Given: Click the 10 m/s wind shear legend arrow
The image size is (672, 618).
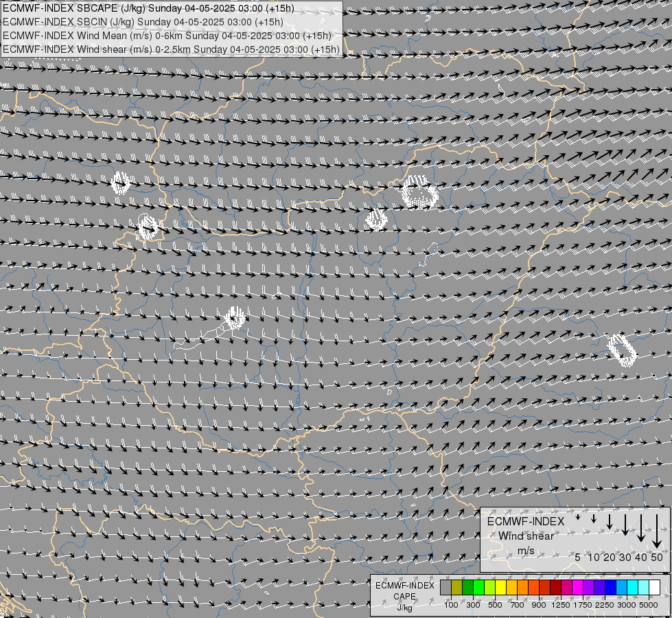Looking at the screenshot, I should (594, 519).
